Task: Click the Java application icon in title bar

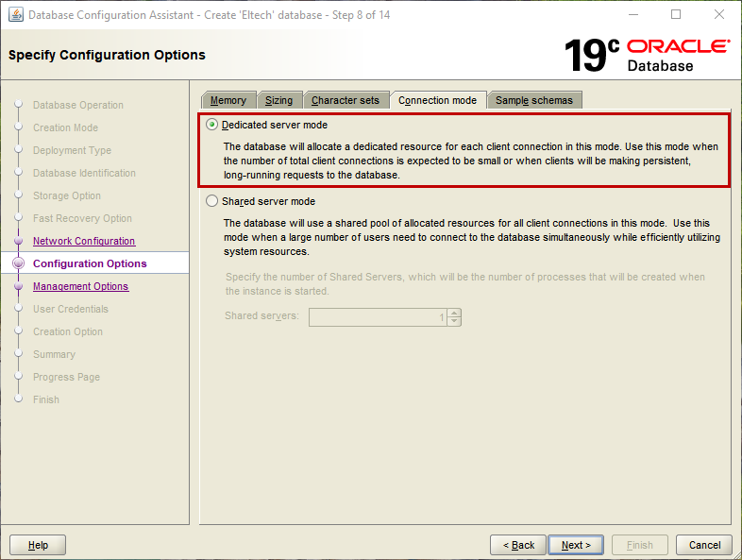Action: tap(16, 15)
